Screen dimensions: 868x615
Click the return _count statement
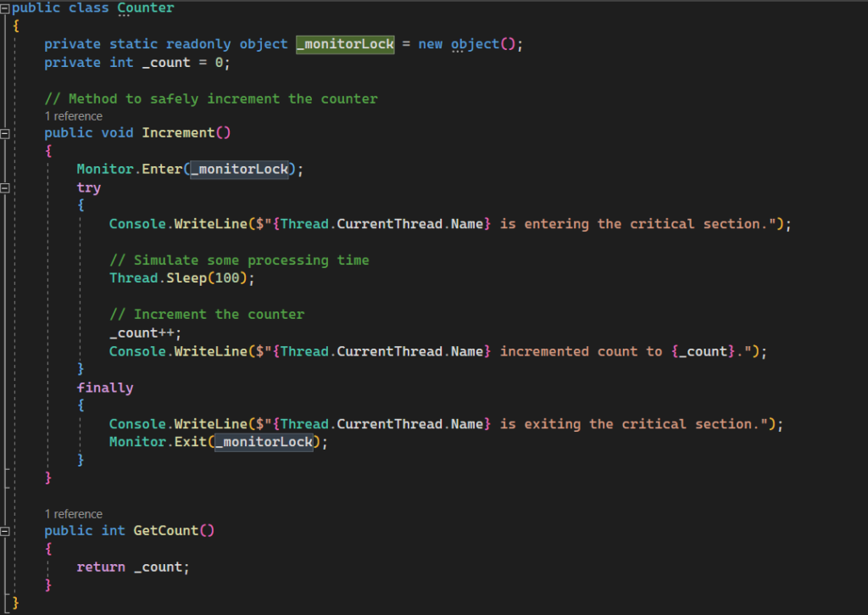pos(133,567)
